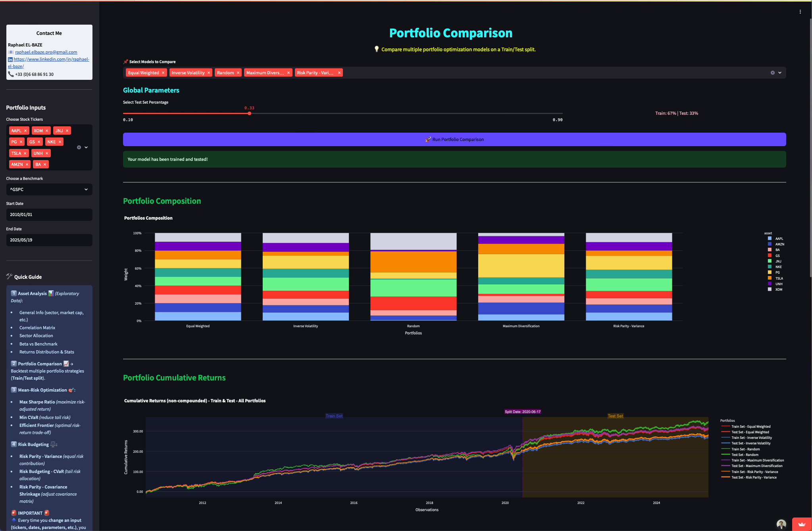
Task: Remove the TSLA ticker tag
Action: (x=25, y=153)
